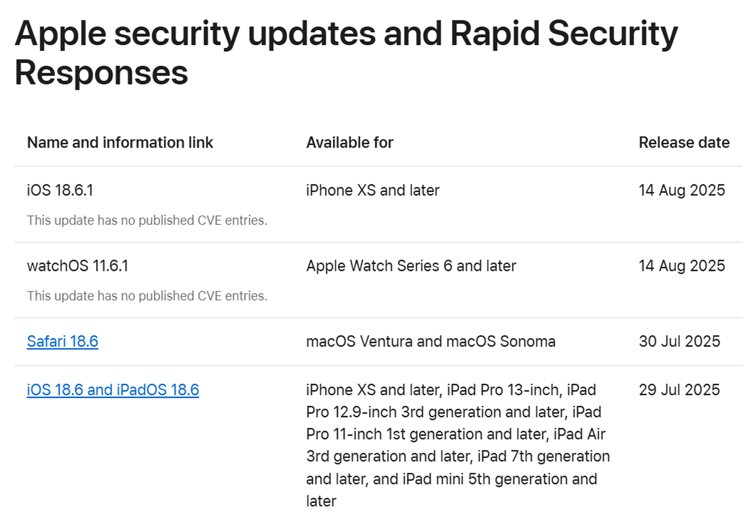Click the no CVE entries note under iOS 18.6.1
The width and height of the screenshot is (756, 532).
147,220
